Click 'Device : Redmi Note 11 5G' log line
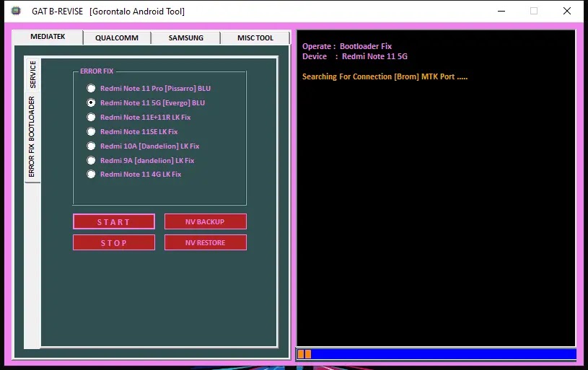Image resolution: width=588 pixels, height=370 pixels. [x=355, y=56]
